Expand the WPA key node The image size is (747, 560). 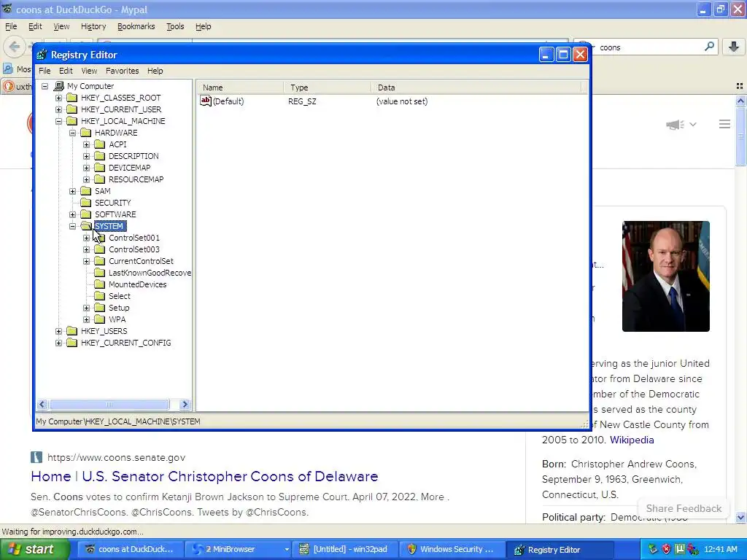pyautogui.click(x=86, y=319)
